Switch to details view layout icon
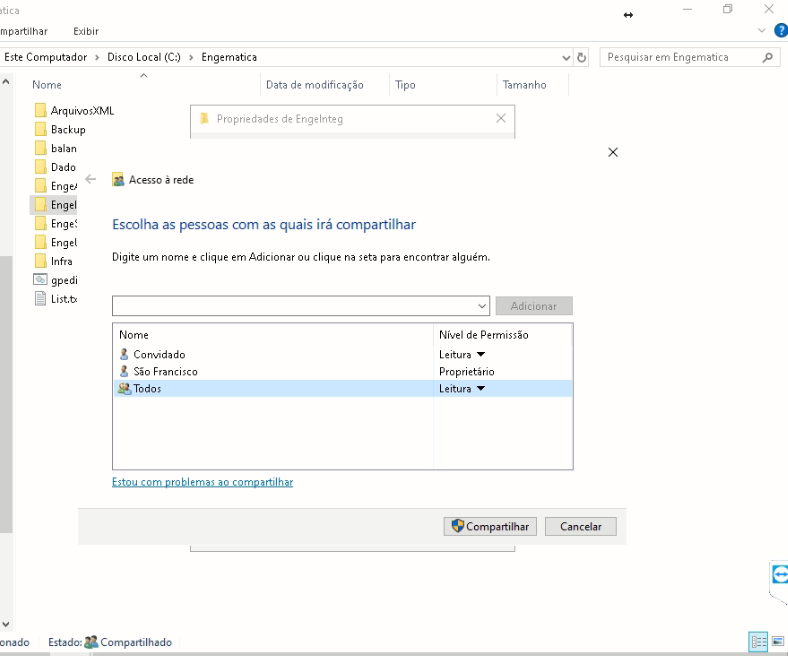Viewport: 788px width, 656px height. [x=758, y=642]
